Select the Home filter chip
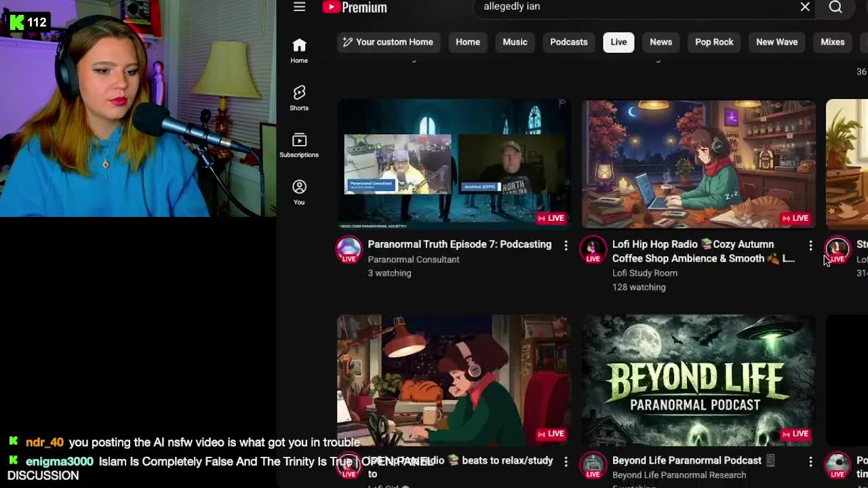Screen dimensions: 868x488 tap(468, 42)
